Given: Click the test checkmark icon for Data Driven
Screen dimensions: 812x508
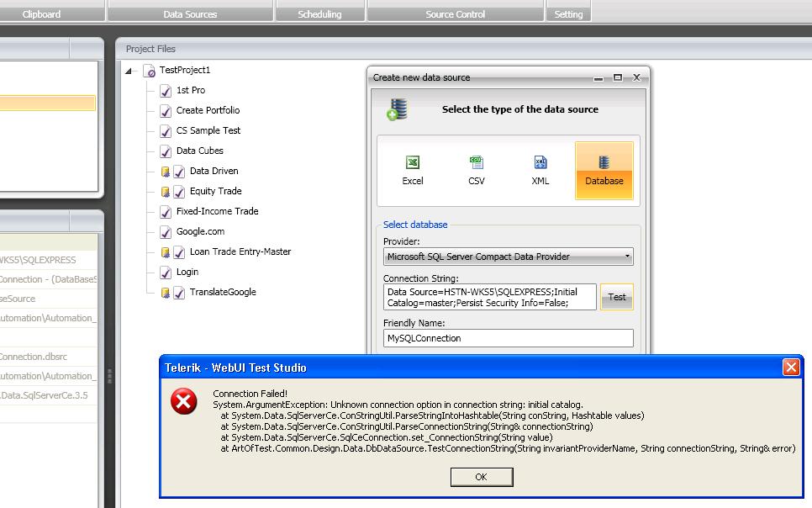Looking at the screenshot, I should click(179, 172).
